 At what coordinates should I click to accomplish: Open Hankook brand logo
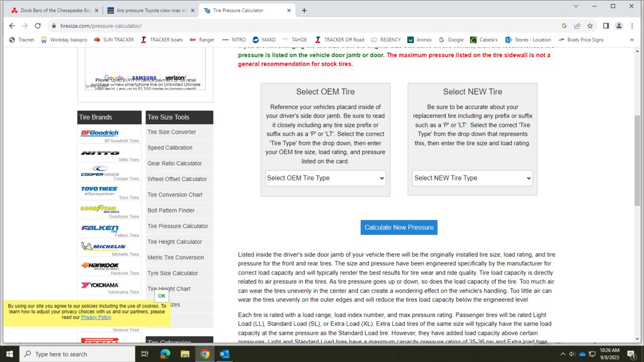pos(100,265)
